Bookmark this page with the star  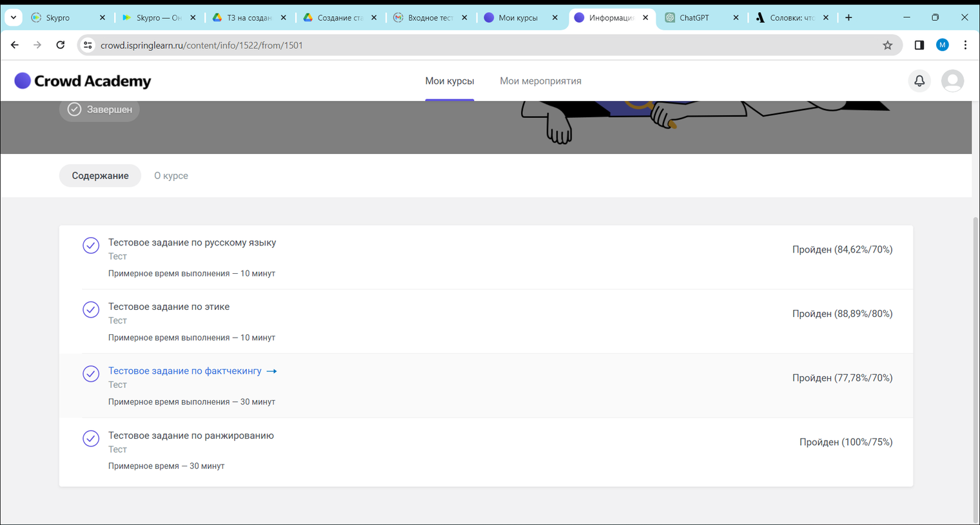tap(888, 45)
